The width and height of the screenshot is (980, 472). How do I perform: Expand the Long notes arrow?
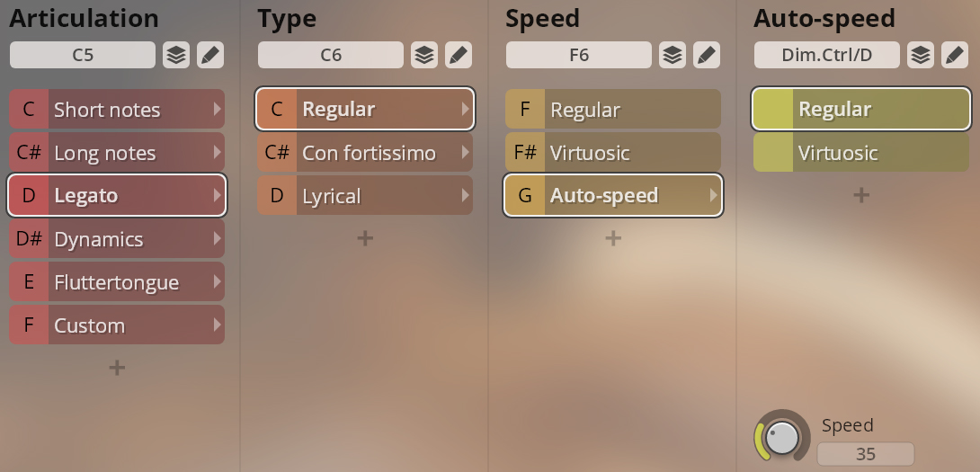coord(217,153)
